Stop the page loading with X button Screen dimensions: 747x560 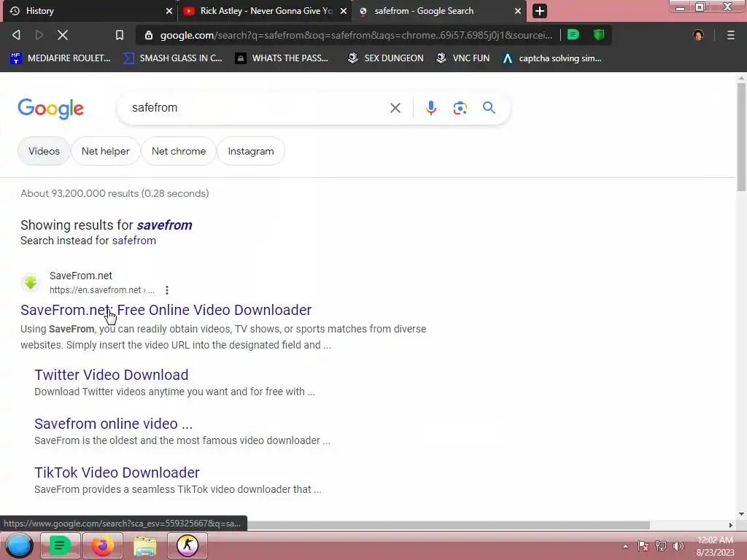click(63, 35)
